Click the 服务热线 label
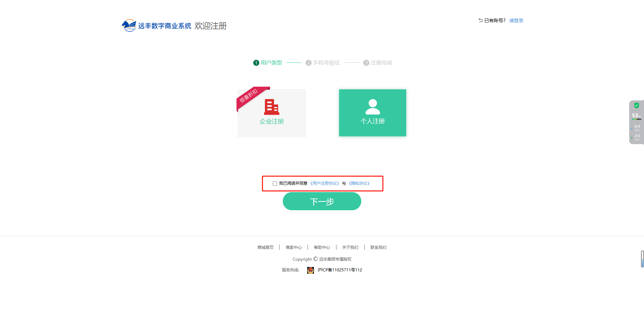The image size is (644, 312). pyautogui.click(x=290, y=270)
